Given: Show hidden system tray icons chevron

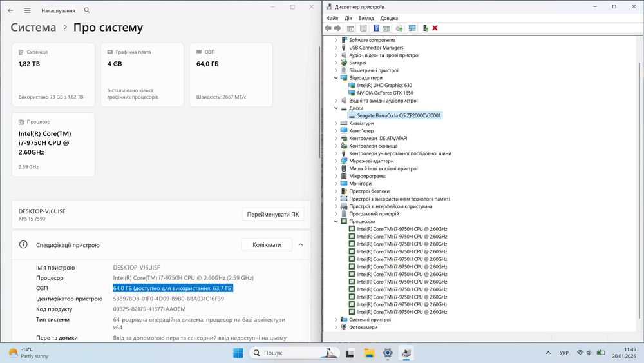Looking at the screenshot, I should pos(548,353).
